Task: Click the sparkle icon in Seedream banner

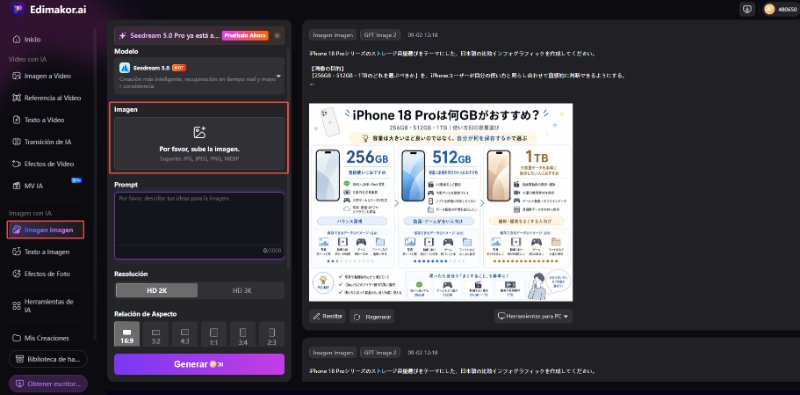Action: [x=122, y=36]
